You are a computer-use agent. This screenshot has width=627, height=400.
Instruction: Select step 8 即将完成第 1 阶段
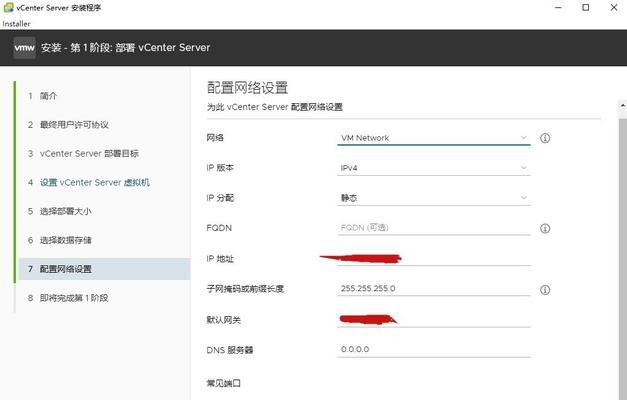pyautogui.click(x=68, y=298)
